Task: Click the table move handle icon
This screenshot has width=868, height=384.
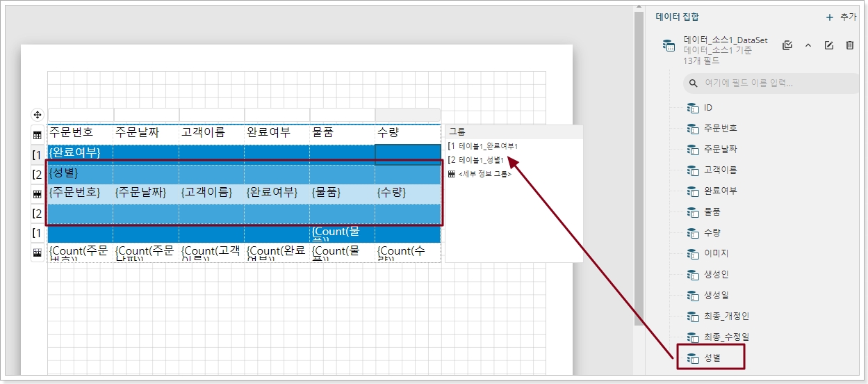Action: [38, 115]
